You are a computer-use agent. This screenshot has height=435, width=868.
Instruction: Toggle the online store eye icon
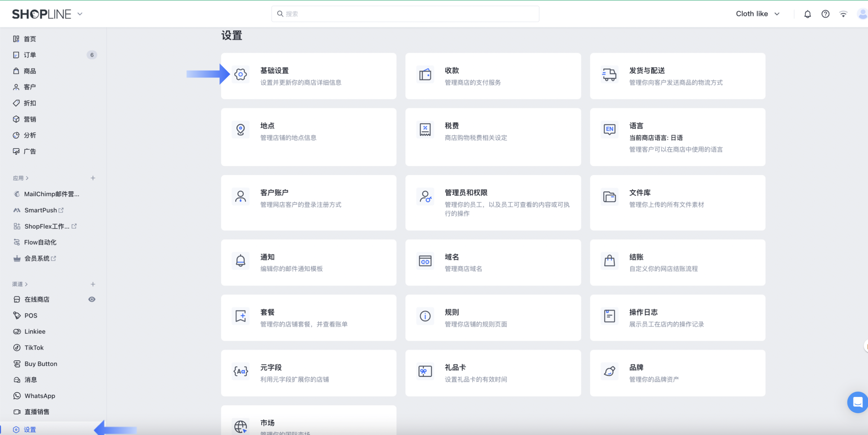pyautogui.click(x=92, y=299)
